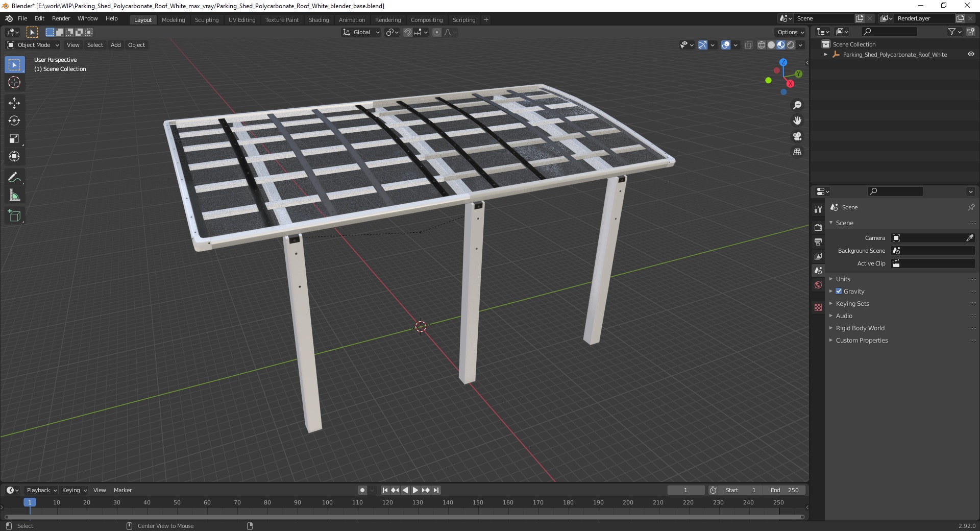The width and height of the screenshot is (980, 531).
Task: Expand the Rigid Body World panel
Action: (x=860, y=328)
